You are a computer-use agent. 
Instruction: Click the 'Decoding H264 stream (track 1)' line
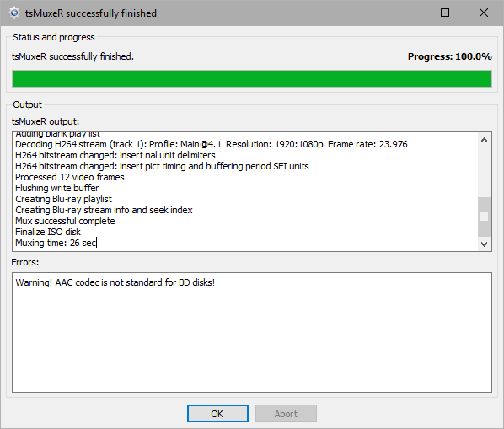212,144
